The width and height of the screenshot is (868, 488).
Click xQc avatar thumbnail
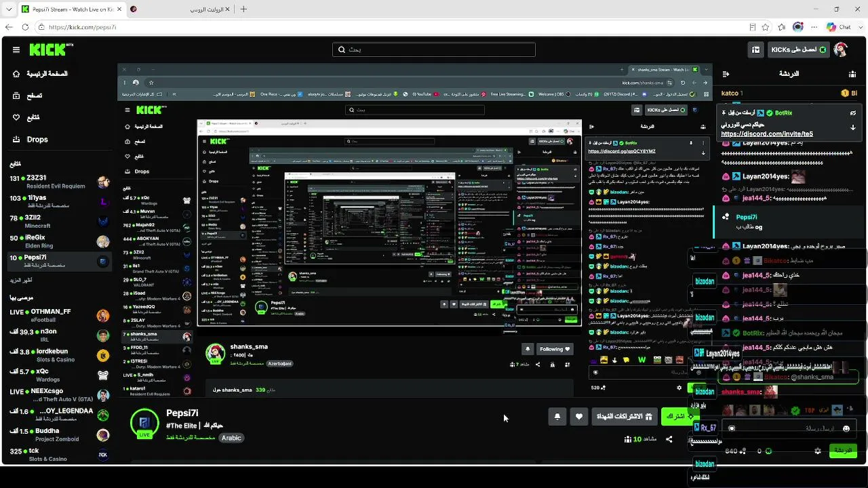coord(103,375)
